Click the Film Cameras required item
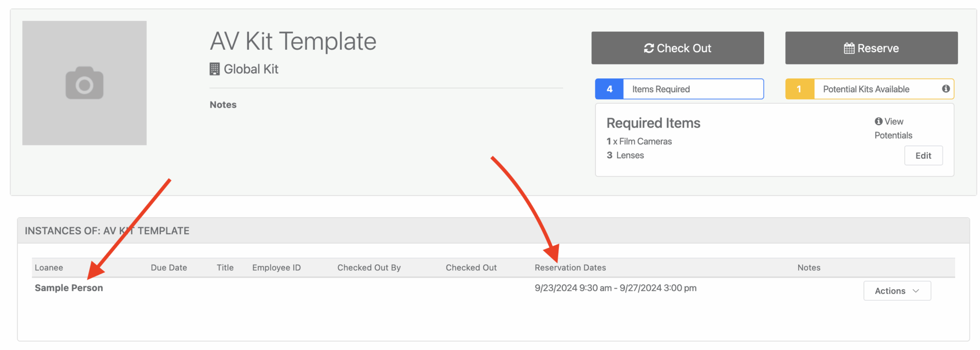Screen dimensions: 980x350 [645, 142]
